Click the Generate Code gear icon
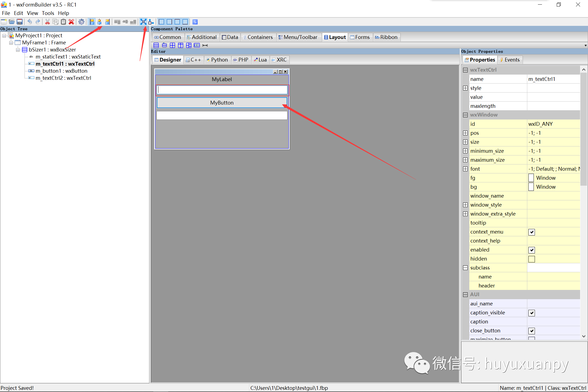The width and height of the screenshot is (588, 392). coord(81,22)
